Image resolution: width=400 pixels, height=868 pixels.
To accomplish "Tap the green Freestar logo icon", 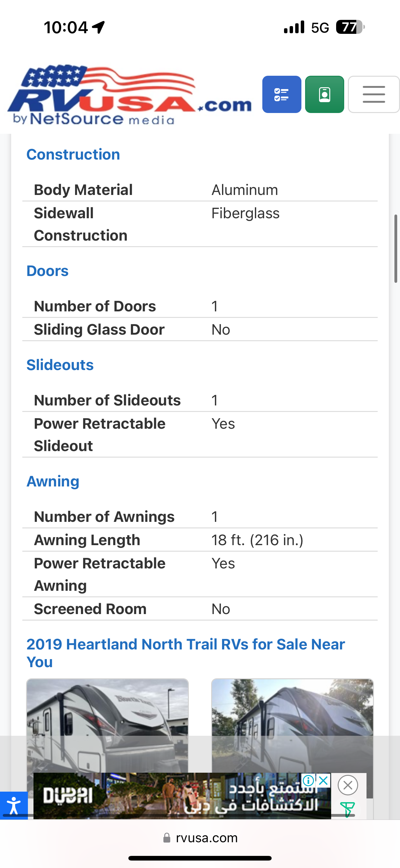I will [347, 809].
